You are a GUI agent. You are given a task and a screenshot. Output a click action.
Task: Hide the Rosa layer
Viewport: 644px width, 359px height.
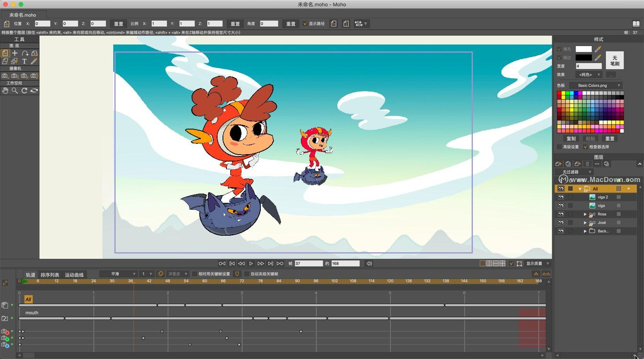point(561,214)
